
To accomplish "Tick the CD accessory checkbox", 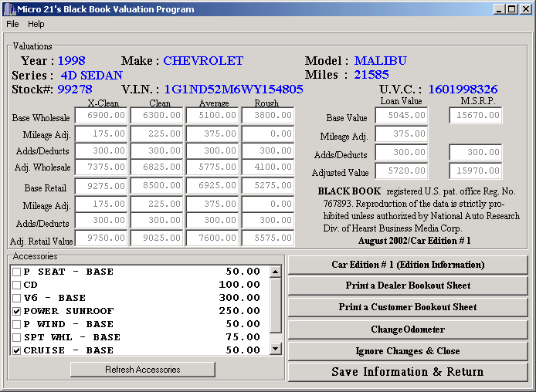I will 16,285.
